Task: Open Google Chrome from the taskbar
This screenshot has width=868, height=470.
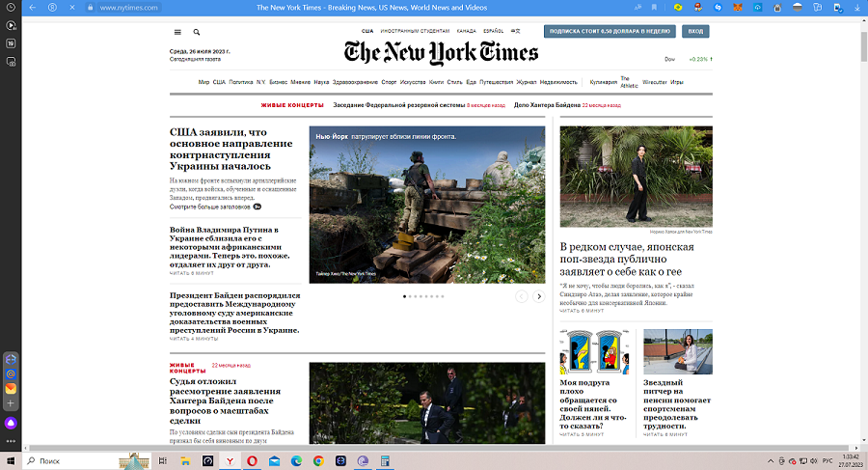Action: coord(318,460)
